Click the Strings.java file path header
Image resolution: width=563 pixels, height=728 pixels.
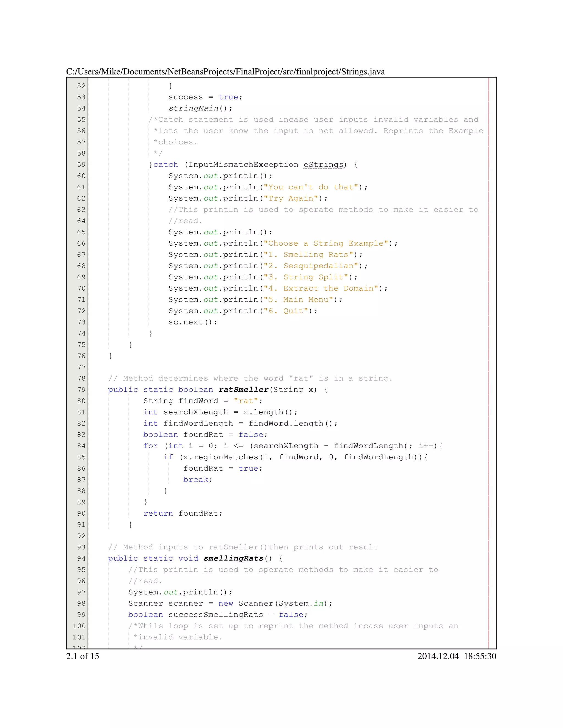(225, 72)
